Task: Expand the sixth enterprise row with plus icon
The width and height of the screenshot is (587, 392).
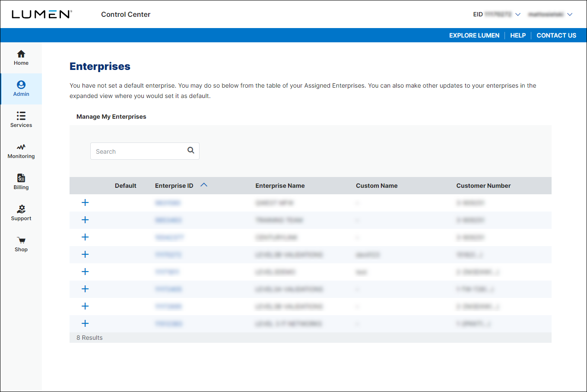Action: coord(85,289)
